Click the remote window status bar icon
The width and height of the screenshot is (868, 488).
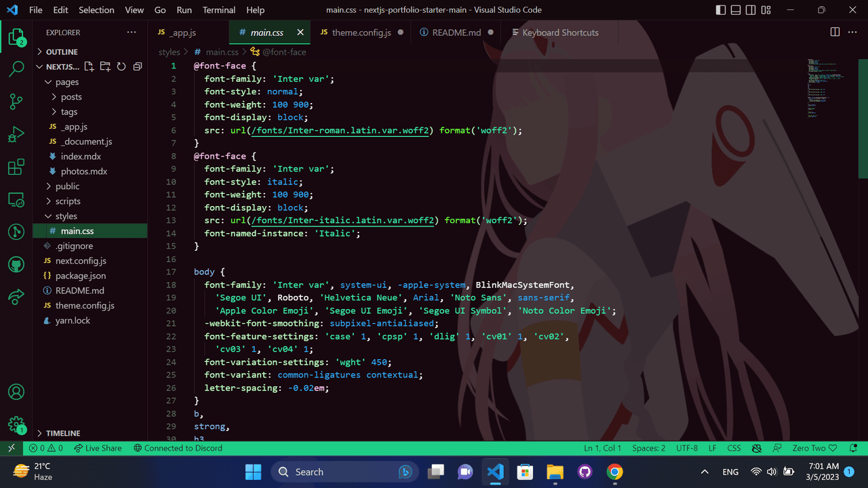12,448
